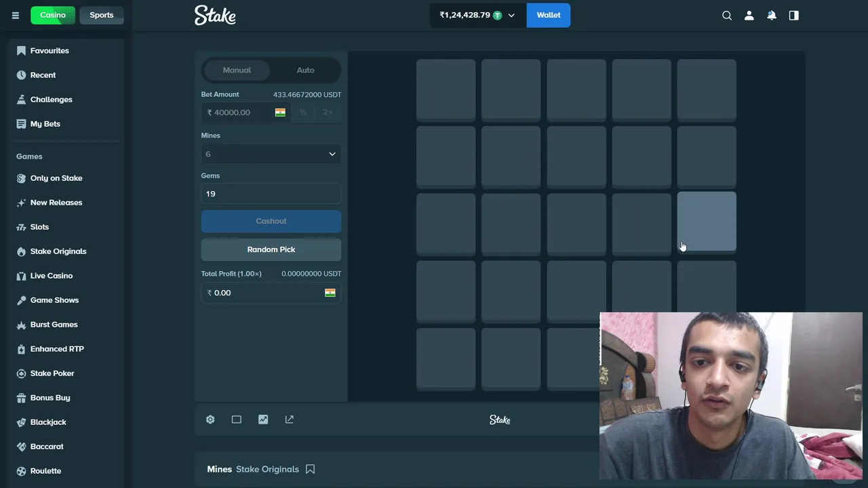Click the Stake Originals icon
The width and height of the screenshot is (868, 488).
[21, 251]
